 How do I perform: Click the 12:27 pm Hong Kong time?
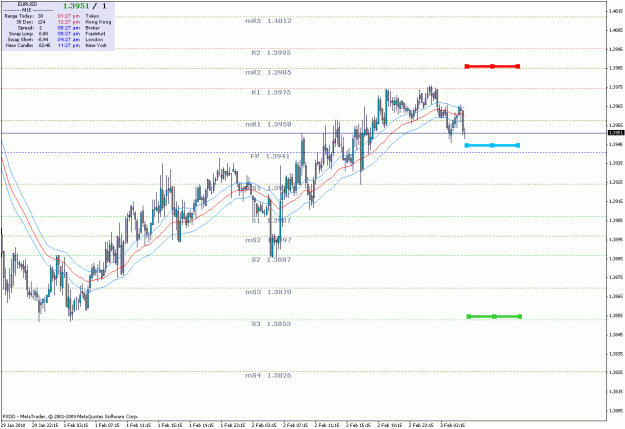[69, 22]
